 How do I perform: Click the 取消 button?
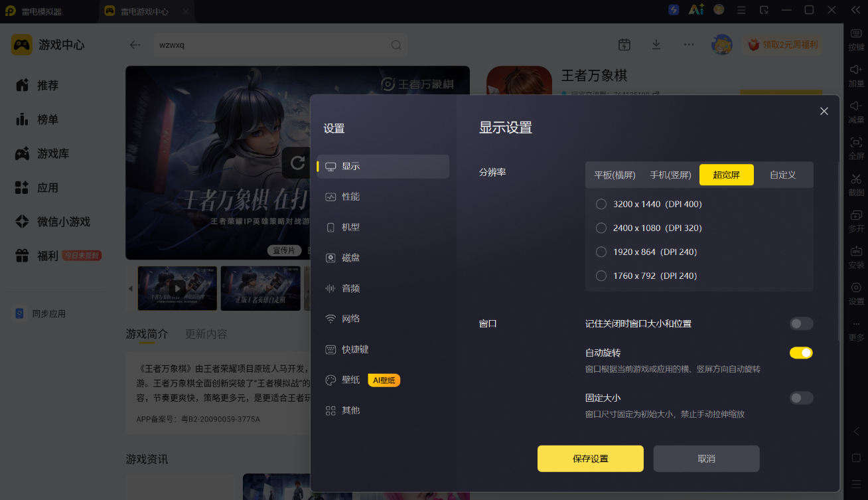coord(706,459)
